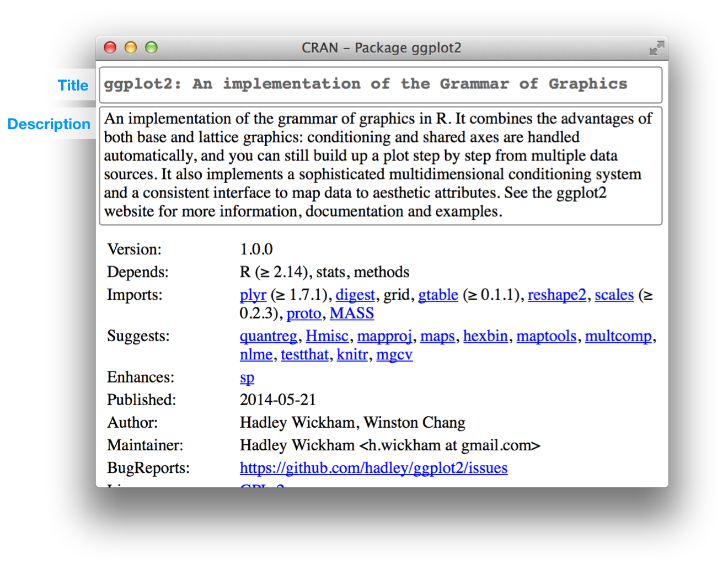The width and height of the screenshot is (728, 569).
Task: Click the sp link under Enhances
Action: [x=247, y=378]
